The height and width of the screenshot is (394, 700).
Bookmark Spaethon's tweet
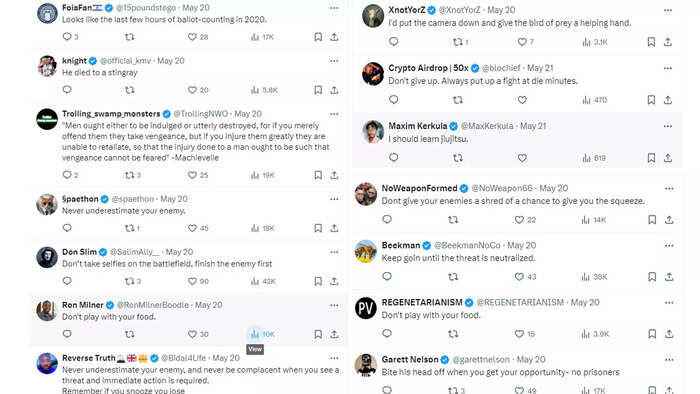[x=318, y=228]
